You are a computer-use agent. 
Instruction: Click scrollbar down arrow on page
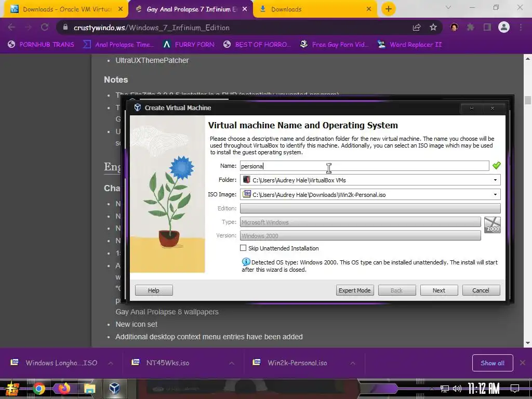[x=528, y=343]
